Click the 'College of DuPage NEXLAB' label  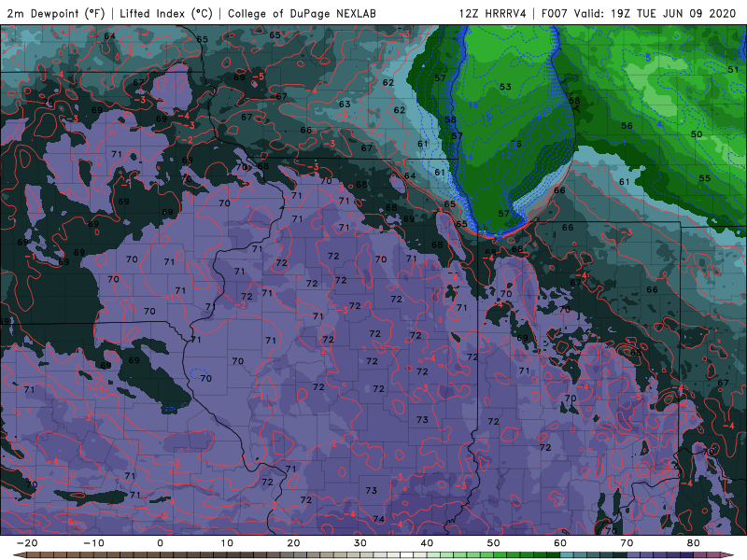click(302, 13)
